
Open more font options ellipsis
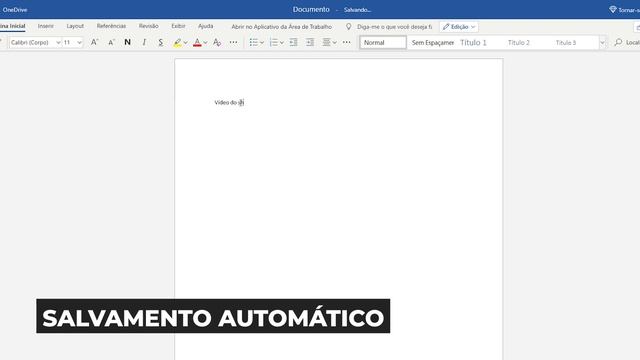coord(233,42)
